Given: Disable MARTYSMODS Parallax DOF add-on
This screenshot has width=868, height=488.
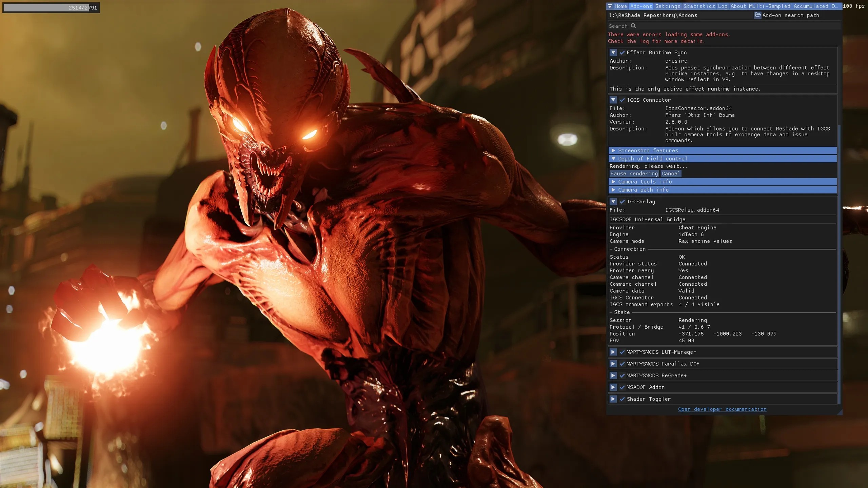Looking at the screenshot, I should coord(622,364).
